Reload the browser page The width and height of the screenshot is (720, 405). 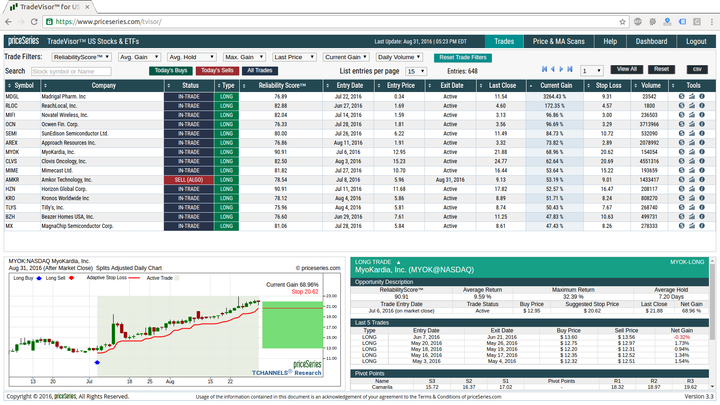pos(34,22)
